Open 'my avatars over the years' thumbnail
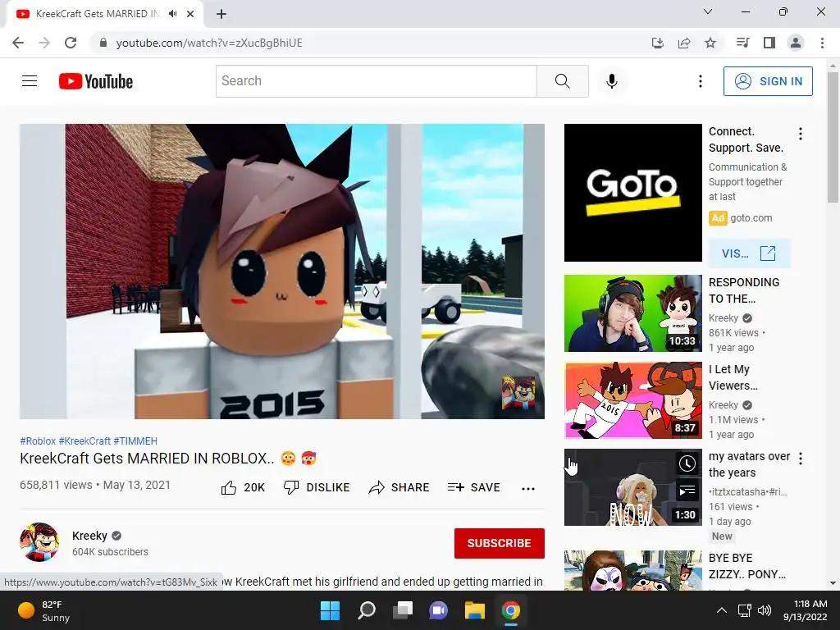 click(x=632, y=487)
